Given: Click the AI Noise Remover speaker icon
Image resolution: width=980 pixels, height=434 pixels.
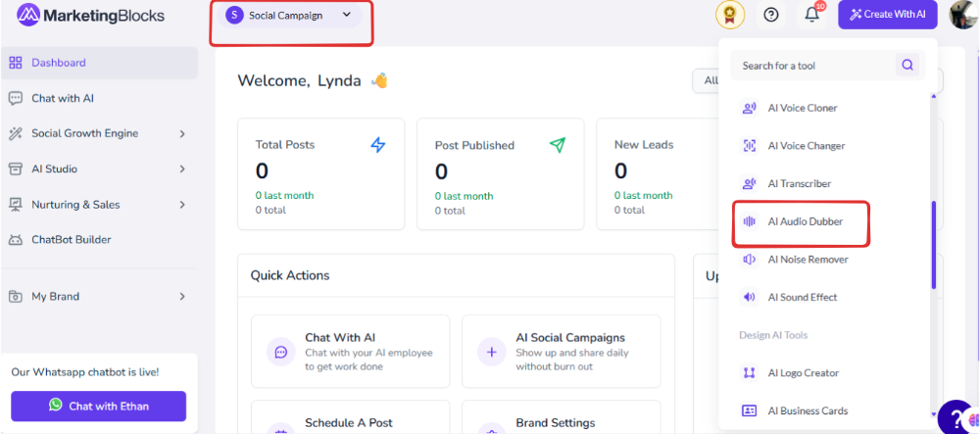Looking at the screenshot, I should 749,260.
